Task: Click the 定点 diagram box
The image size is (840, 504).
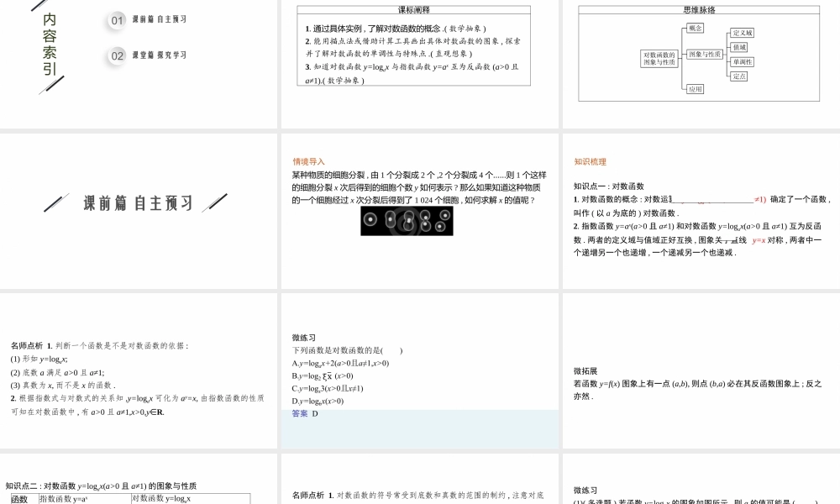Action: pos(738,76)
